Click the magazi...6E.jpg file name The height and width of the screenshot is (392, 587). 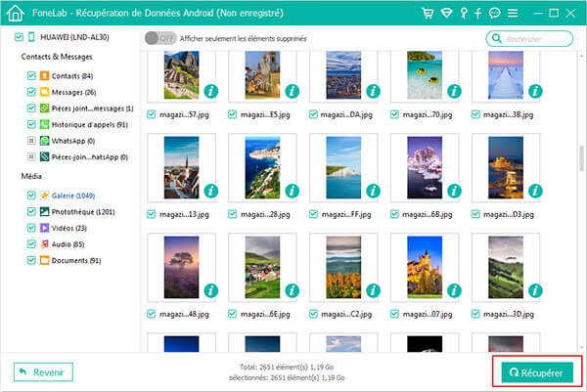[x=265, y=314]
